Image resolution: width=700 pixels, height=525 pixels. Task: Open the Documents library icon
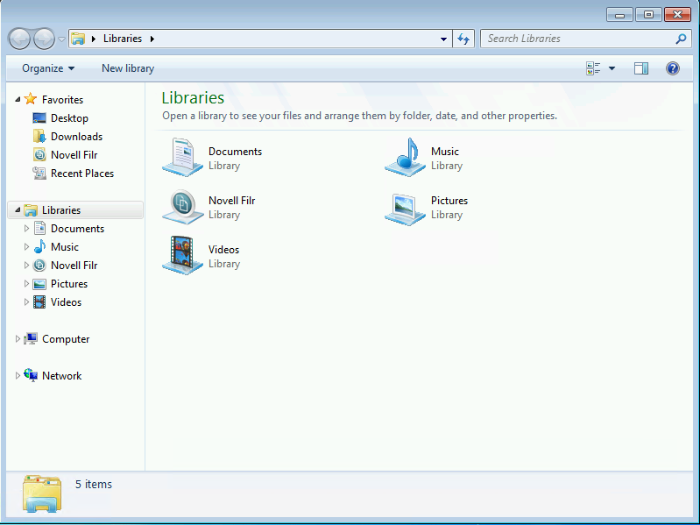[x=183, y=158]
